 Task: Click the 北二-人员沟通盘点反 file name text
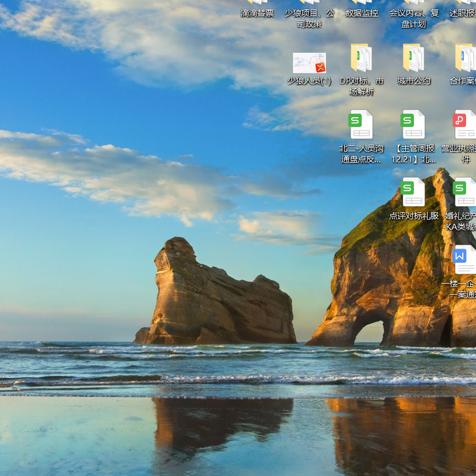pyautogui.click(x=361, y=154)
